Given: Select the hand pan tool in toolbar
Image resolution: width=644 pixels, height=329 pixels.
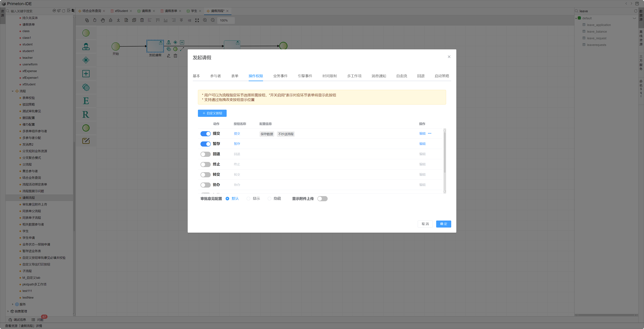Looking at the screenshot, I should [103, 20].
